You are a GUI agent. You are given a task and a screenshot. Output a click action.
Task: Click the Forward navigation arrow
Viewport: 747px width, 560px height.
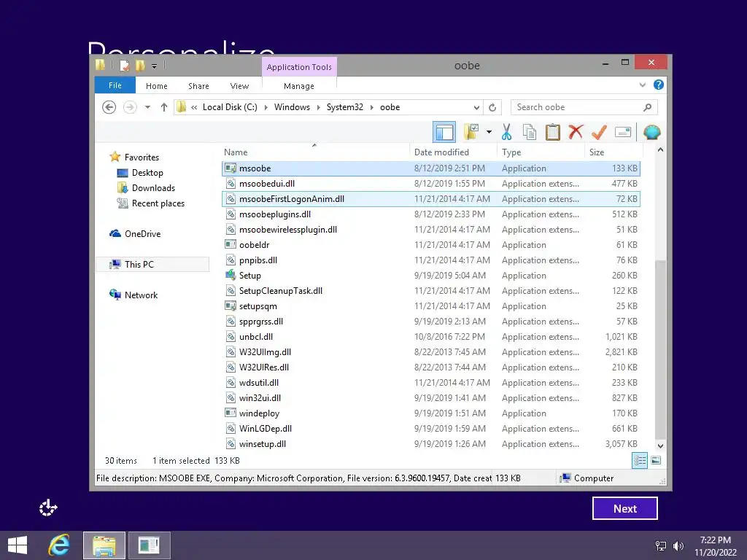[x=130, y=107]
